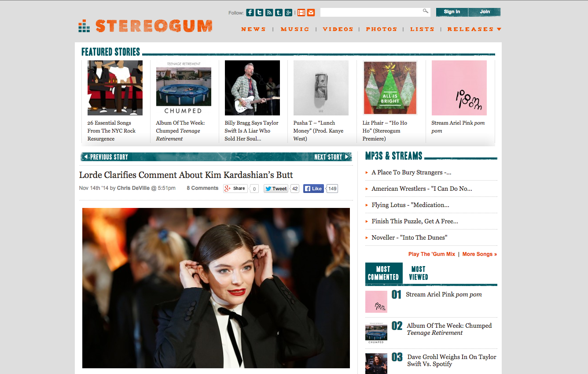Image resolution: width=588 pixels, height=374 pixels.
Task: Click the Join button
Action: 485,12
